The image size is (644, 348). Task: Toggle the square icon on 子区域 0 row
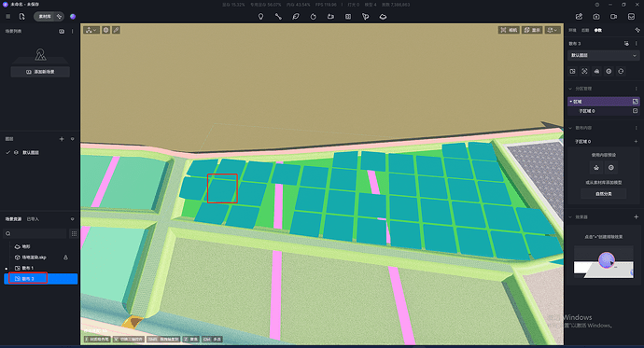click(x=635, y=111)
